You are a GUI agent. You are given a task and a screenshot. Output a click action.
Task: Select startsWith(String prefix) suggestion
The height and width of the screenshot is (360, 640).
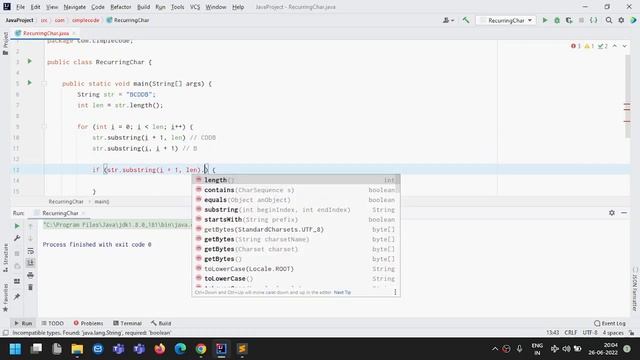click(x=296, y=220)
